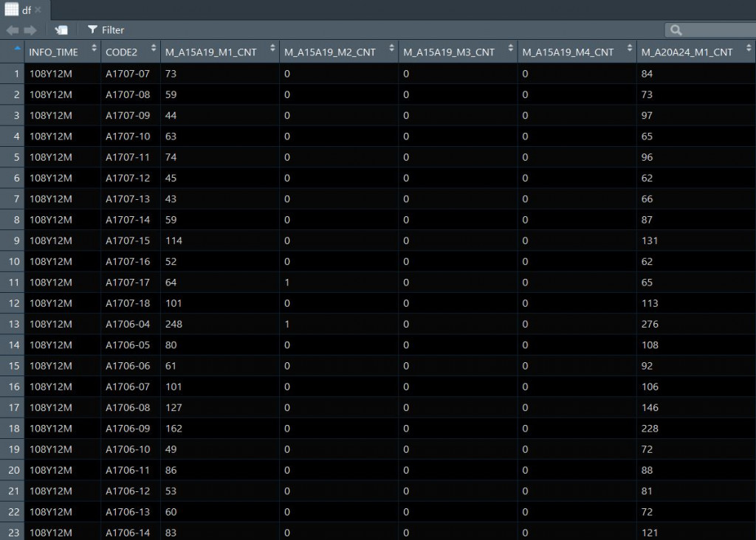This screenshot has height=540, width=756.
Task: Click value 1 in row A1707-17
Action: 287,283
